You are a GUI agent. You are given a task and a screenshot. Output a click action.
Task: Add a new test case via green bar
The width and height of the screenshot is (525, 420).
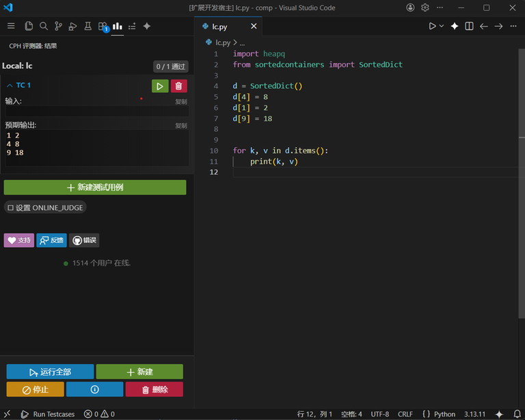[x=95, y=187]
